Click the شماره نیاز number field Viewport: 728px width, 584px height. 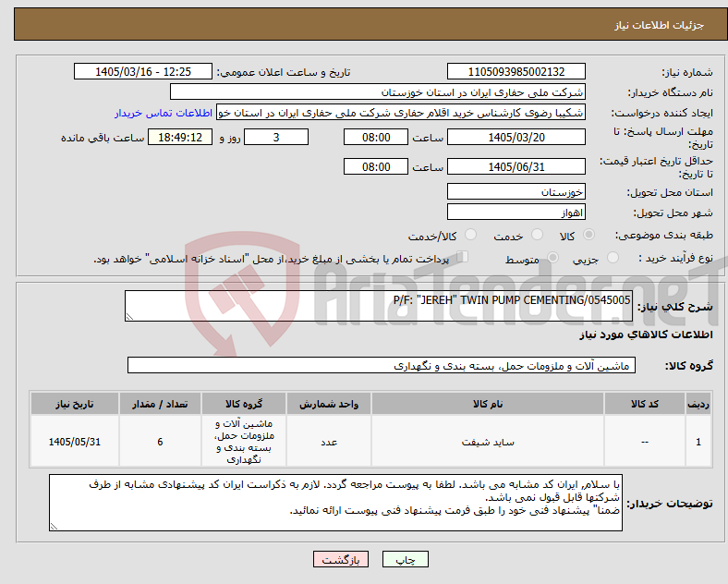(516, 71)
